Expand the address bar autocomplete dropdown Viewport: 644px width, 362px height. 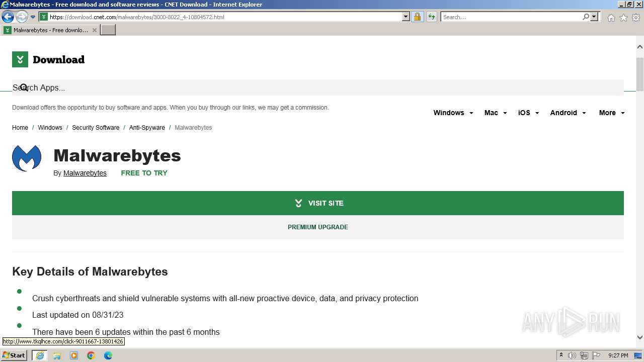pyautogui.click(x=406, y=17)
